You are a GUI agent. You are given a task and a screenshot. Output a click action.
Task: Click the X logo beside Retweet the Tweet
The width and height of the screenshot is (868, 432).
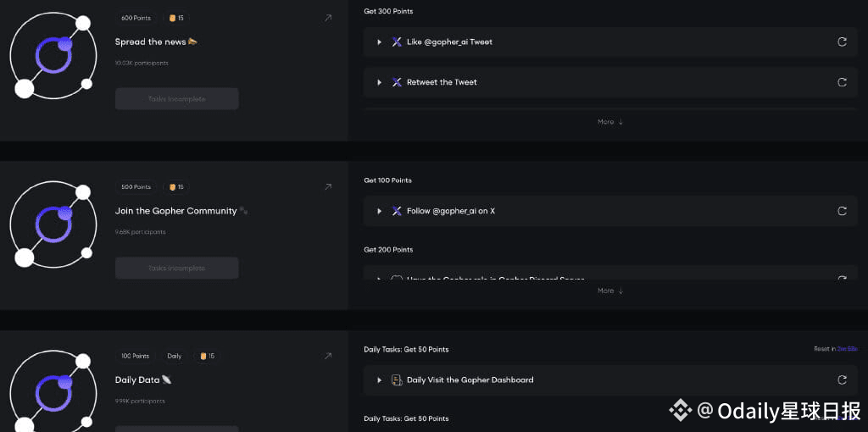click(x=397, y=82)
